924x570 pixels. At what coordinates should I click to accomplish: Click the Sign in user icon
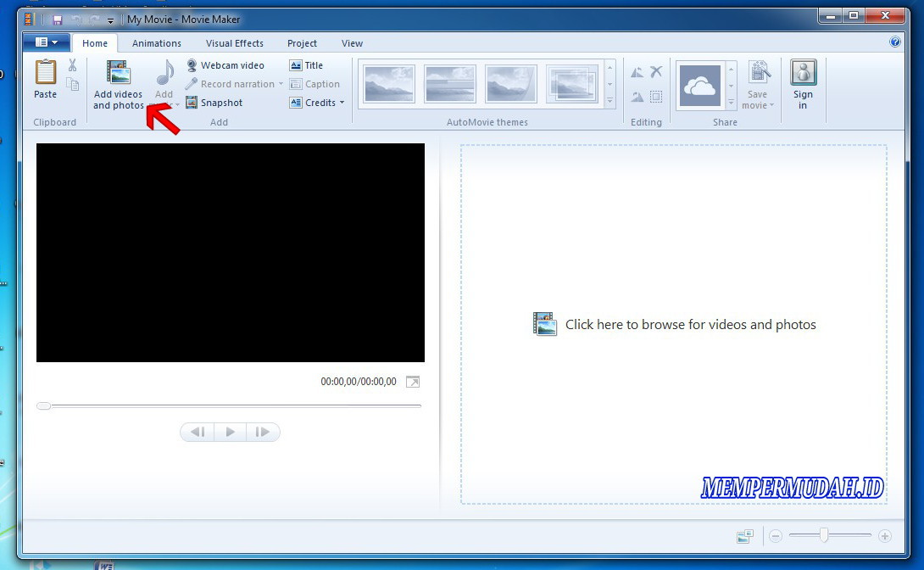pos(803,72)
